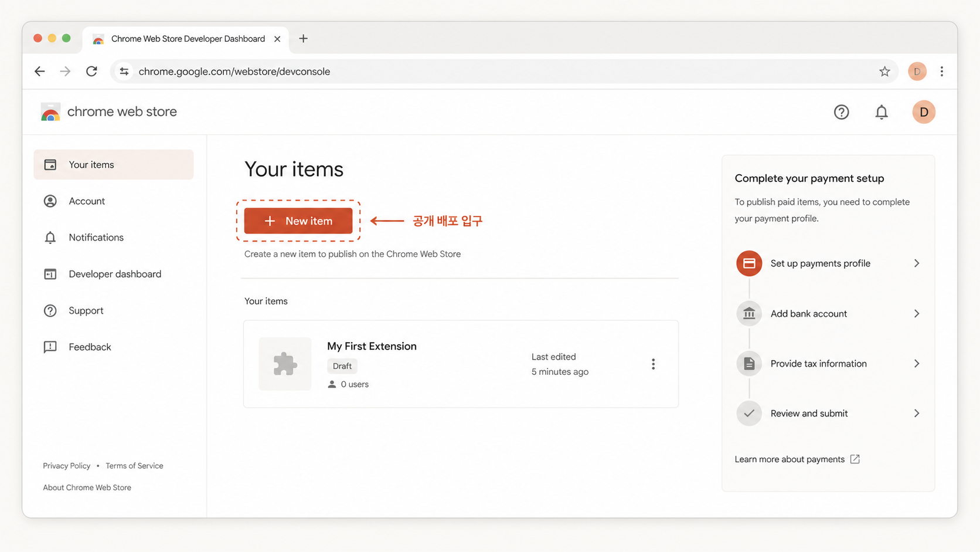Click Set up payments profile label
This screenshot has width=980, height=552.
[x=820, y=263]
